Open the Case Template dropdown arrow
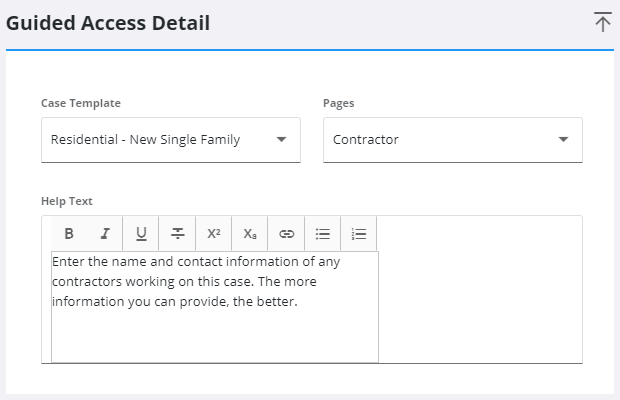The height and width of the screenshot is (400, 620). [281, 139]
